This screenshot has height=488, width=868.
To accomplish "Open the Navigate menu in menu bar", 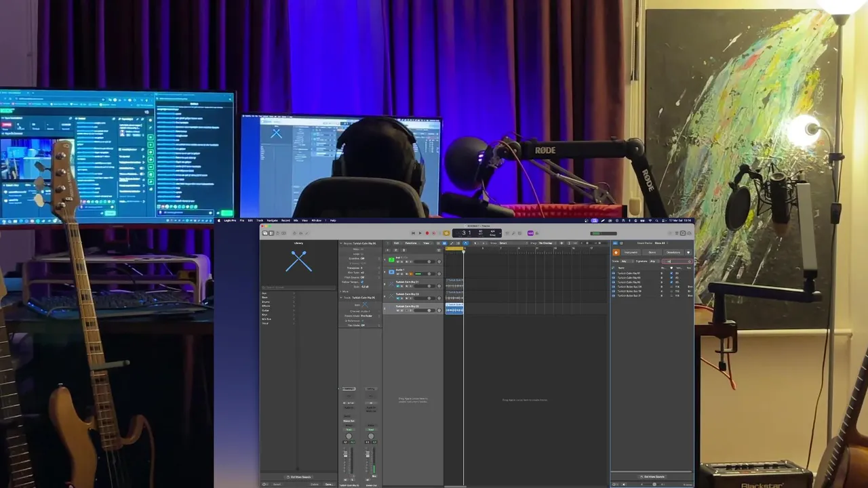I will (273, 220).
